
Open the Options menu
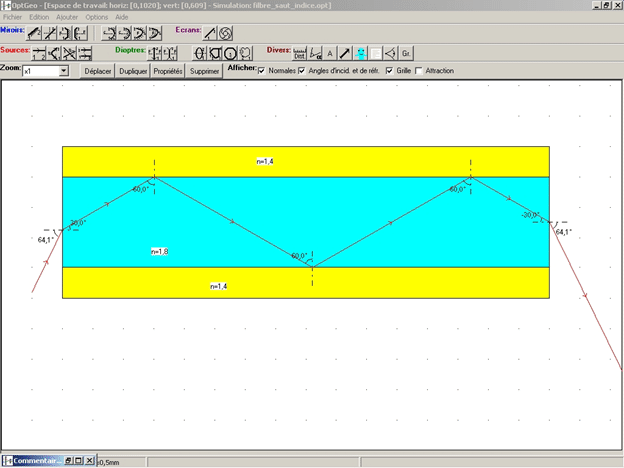pyautogui.click(x=97, y=17)
